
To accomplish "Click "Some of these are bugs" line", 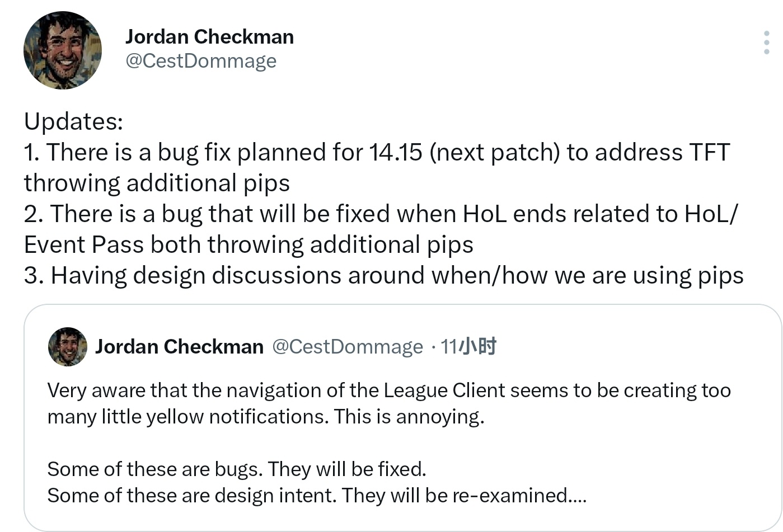I will point(237,469).
